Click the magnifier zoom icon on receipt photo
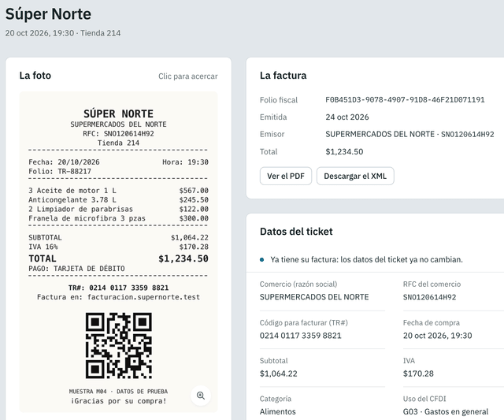The height and width of the screenshot is (420, 504). click(201, 396)
